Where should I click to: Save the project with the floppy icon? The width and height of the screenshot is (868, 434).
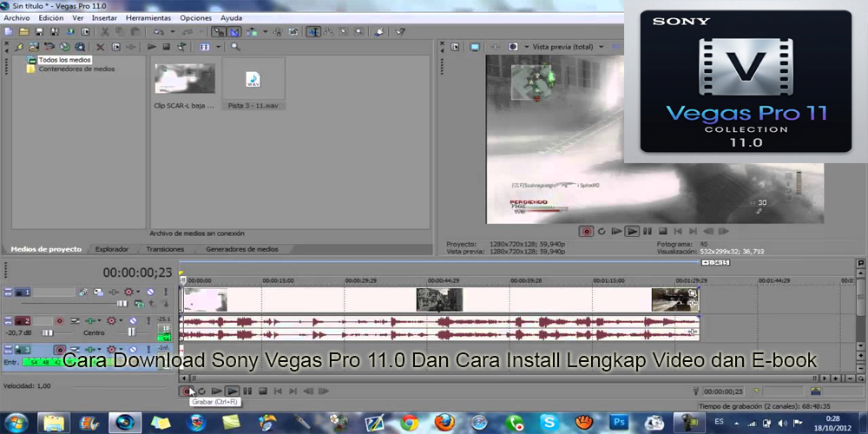click(40, 31)
